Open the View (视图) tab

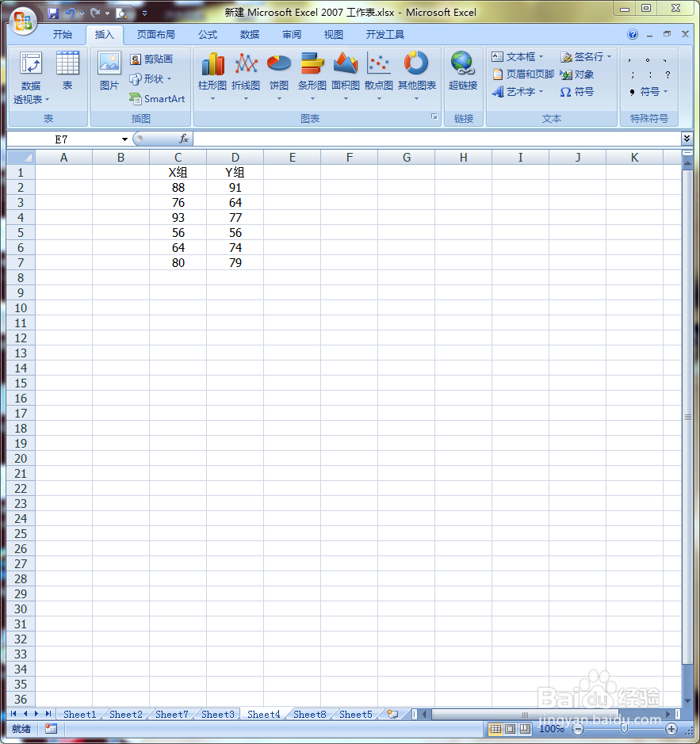pyautogui.click(x=334, y=34)
